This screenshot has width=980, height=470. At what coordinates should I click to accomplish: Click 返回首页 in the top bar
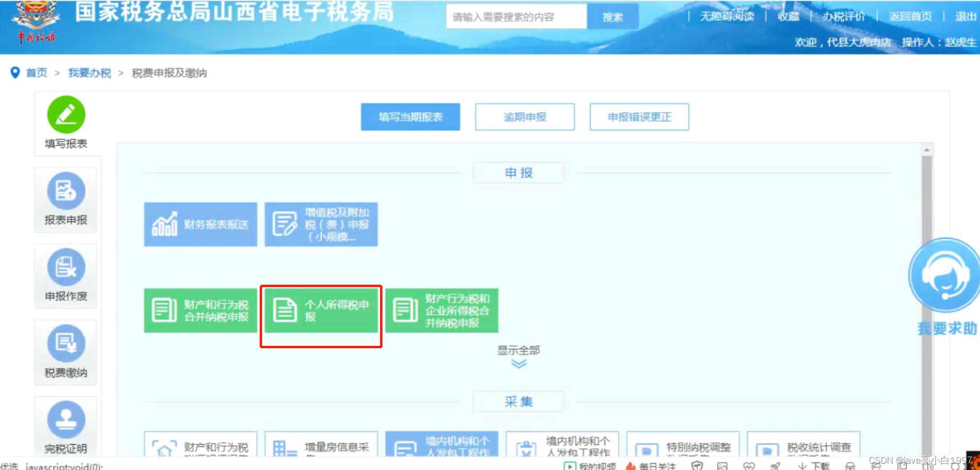coord(910,16)
